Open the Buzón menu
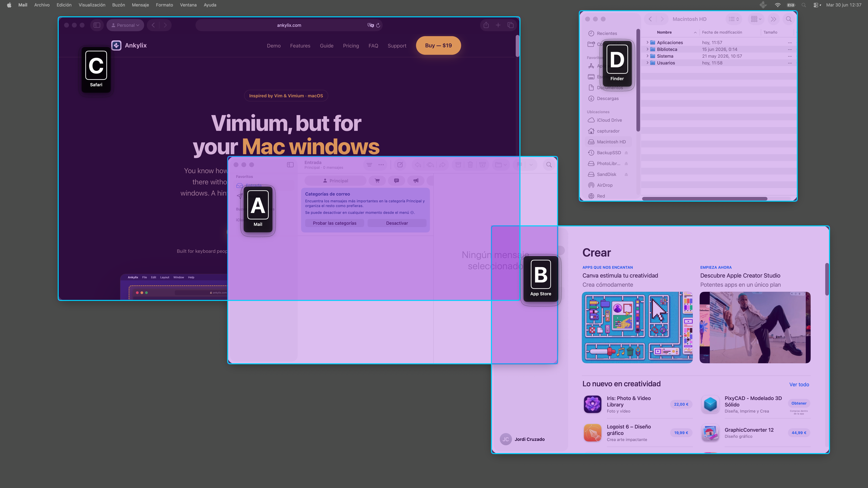Image resolution: width=868 pixels, height=488 pixels. 119,5
